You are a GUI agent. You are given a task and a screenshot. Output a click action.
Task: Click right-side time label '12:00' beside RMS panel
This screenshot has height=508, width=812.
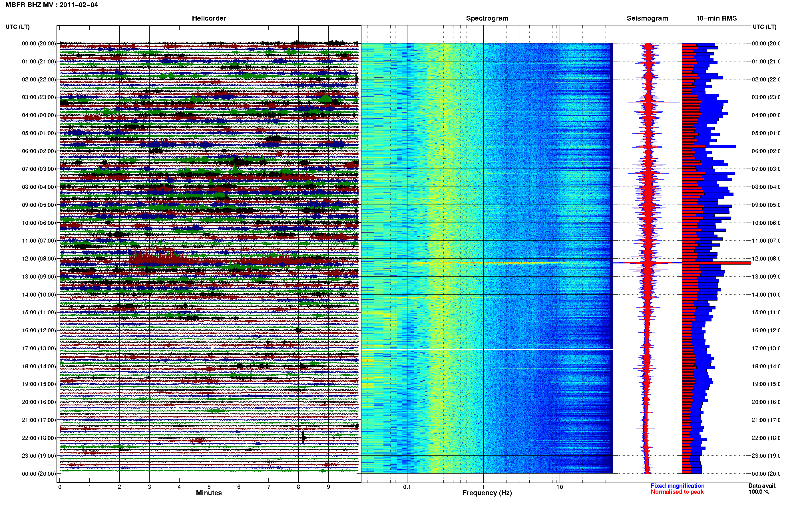tap(766, 259)
